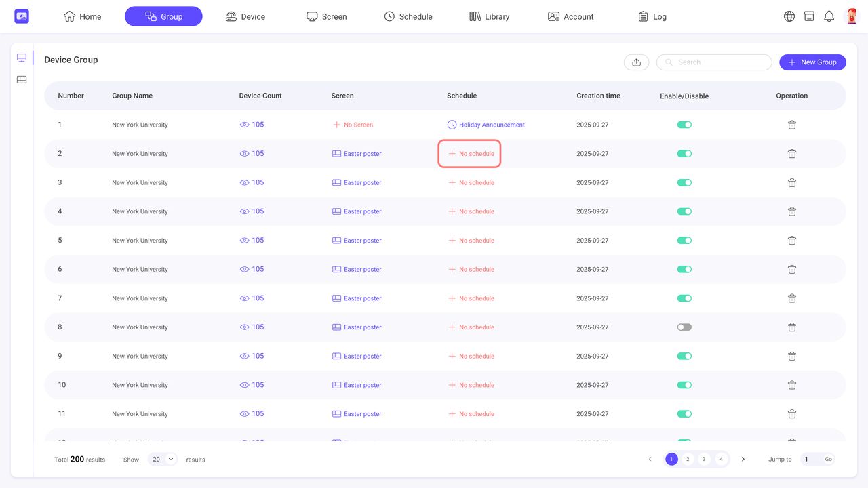868x488 pixels.
Task: Click the app logo icon
Action: [x=22, y=16]
